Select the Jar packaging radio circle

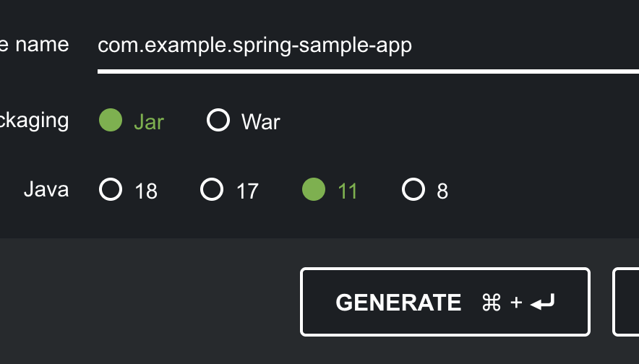[111, 120]
